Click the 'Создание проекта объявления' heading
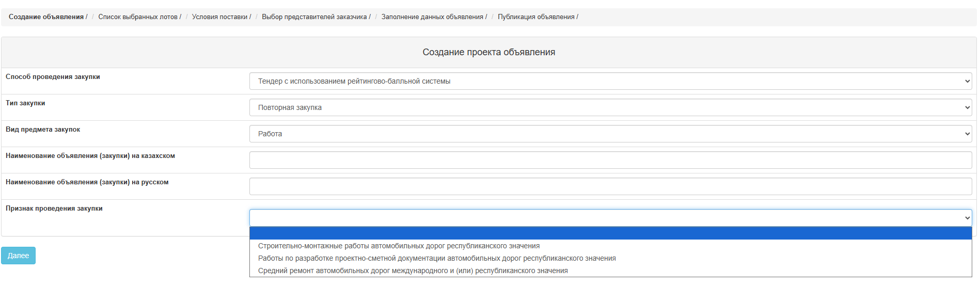Screen dimensions: 980x302 coord(488,52)
